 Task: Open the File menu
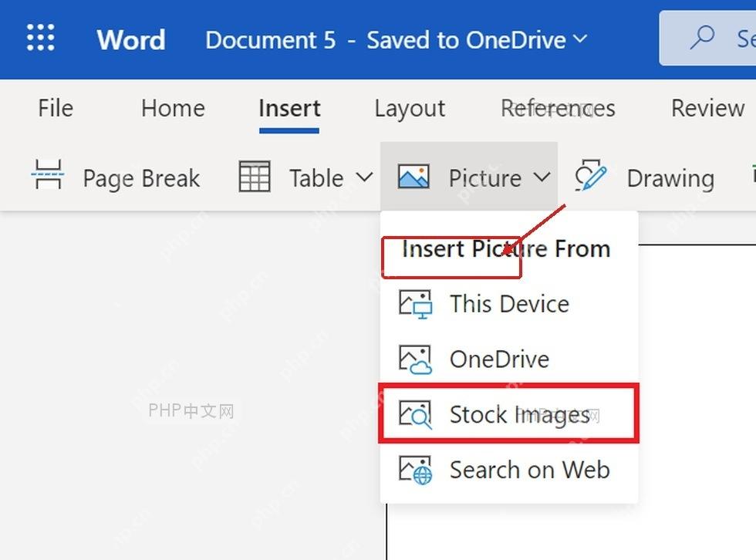(x=56, y=108)
